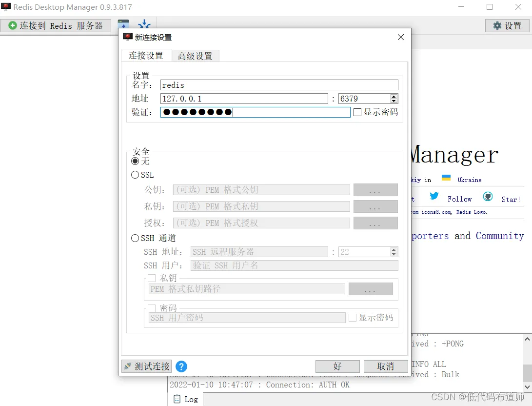Screen dimensions: 532x406
Task: Click the 私钥 PEM private key field under SSL
Action: [x=261, y=206]
